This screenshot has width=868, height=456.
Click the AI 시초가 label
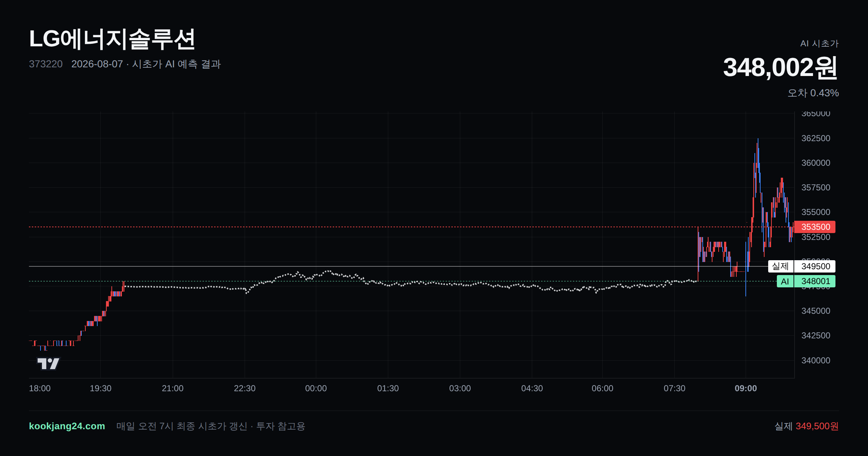coord(819,43)
